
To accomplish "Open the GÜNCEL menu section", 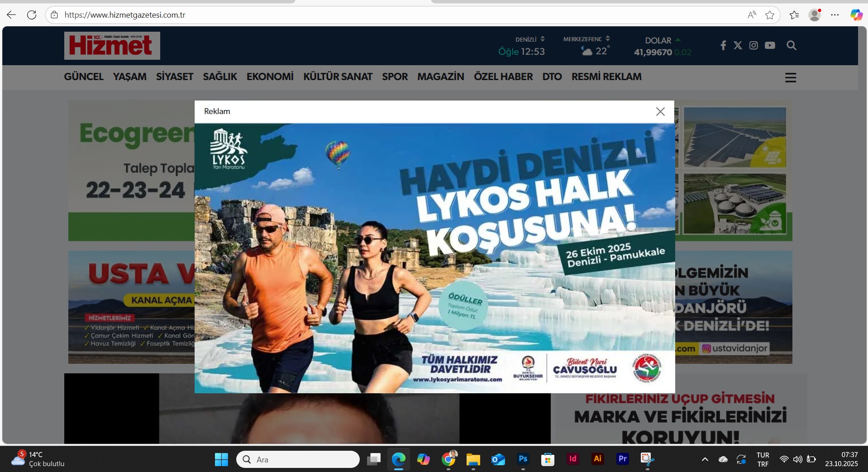I will click(x=84, y=77).
